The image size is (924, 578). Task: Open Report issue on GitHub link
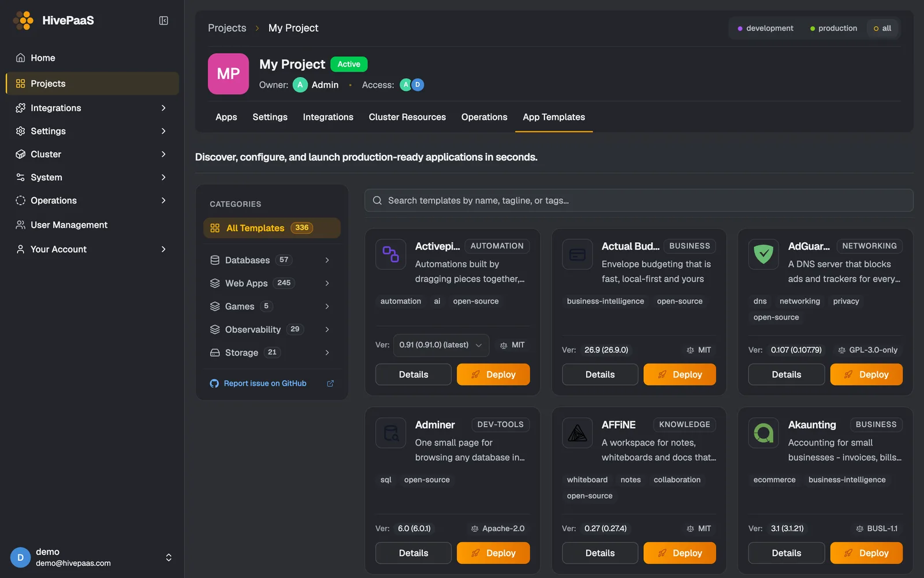265,383
